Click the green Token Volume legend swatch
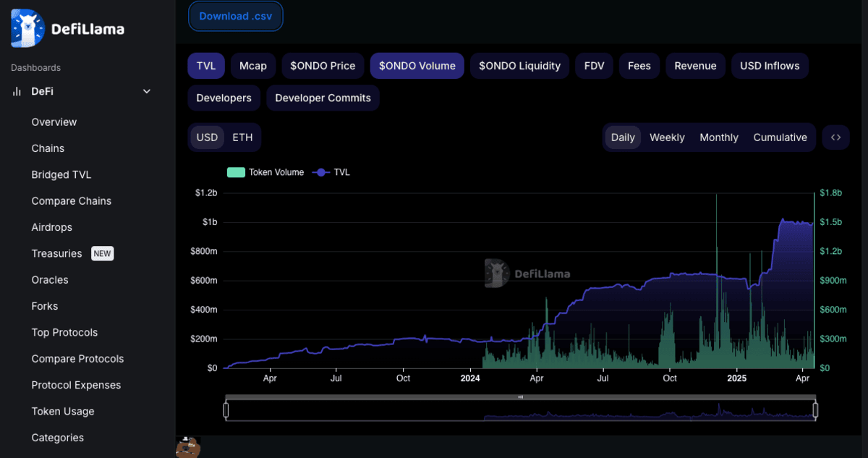868x458 pixels. click(x=236, y=172)
